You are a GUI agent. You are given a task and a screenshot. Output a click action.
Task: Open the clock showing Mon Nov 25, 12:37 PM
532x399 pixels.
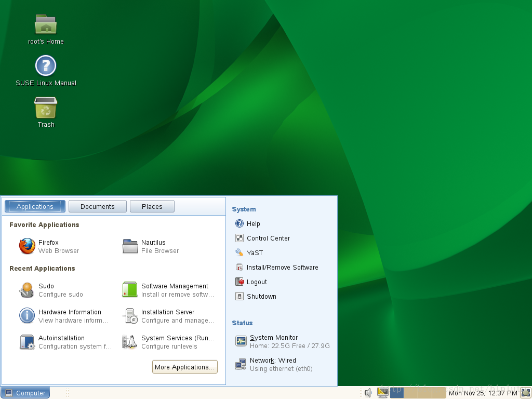[483, 393]
